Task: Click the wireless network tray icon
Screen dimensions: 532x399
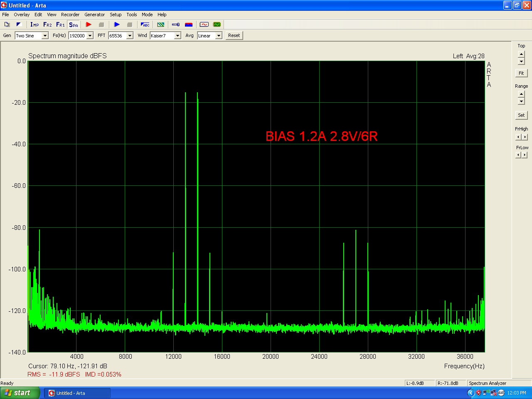Action: coord(486,393)
